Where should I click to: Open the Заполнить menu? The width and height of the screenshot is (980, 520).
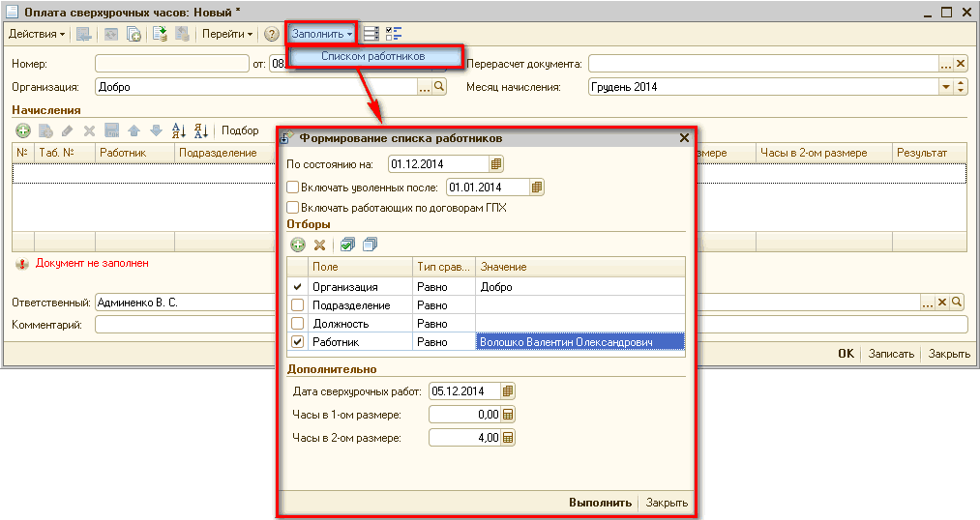click(x=321, y=34)
